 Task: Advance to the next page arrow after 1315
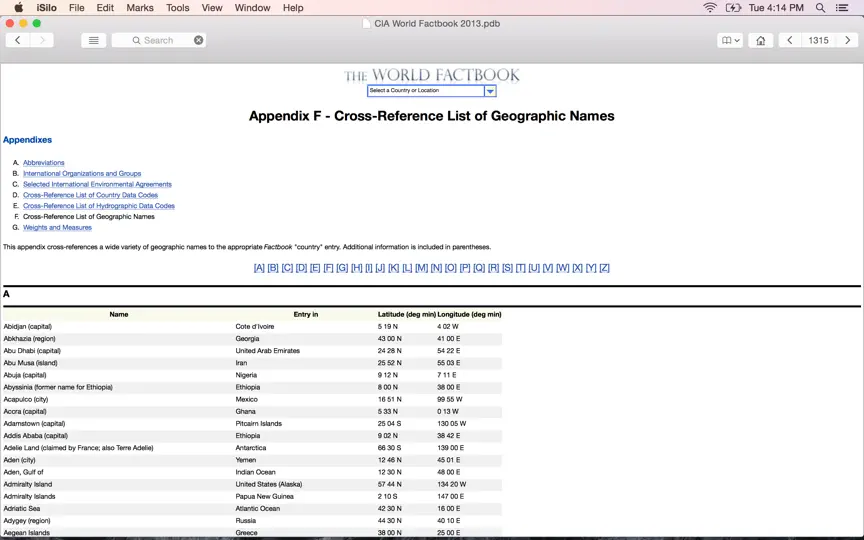(x=847, y=40)
